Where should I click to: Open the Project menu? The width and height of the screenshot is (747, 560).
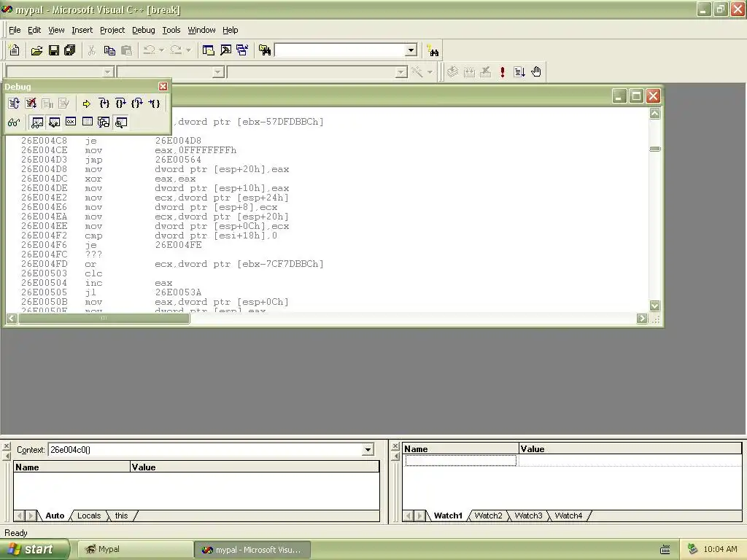point(112,30)
